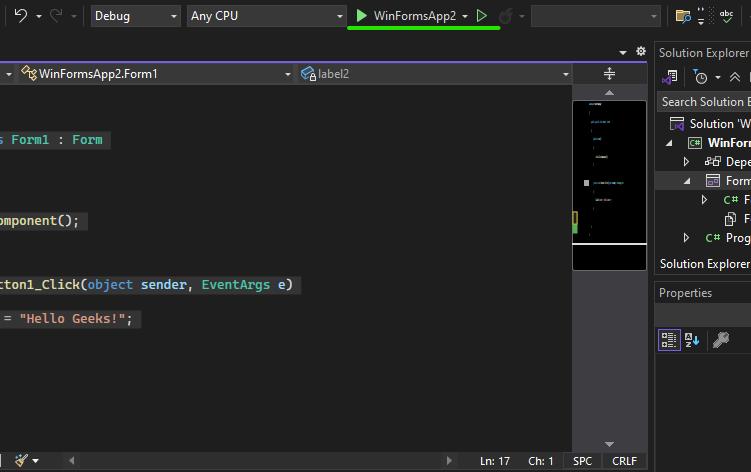Click the code minimap preview
Viewport: 751px width, 472px height.
point(609,185)
